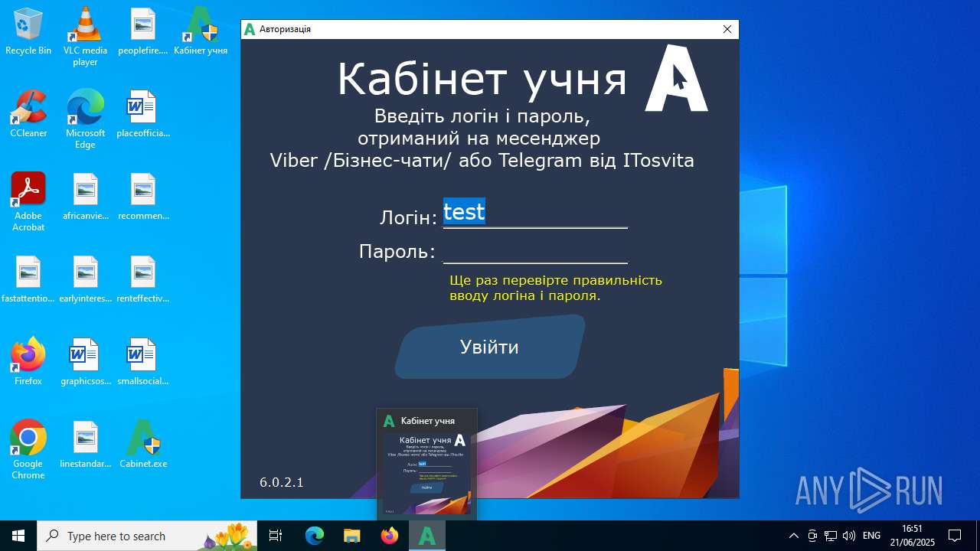Open Firefox desktop shortcut
The height and width of the screenshot is (551, 980).
tap(28, 362)
